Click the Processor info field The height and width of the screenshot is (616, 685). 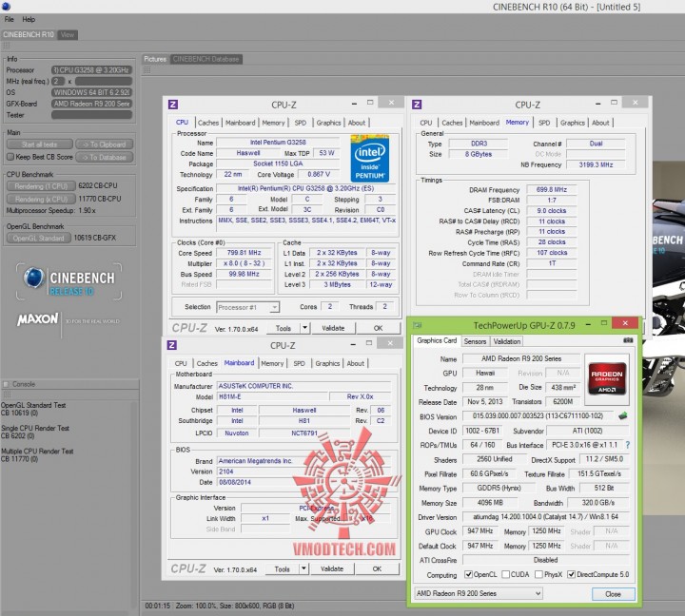(x=91, y=69)
